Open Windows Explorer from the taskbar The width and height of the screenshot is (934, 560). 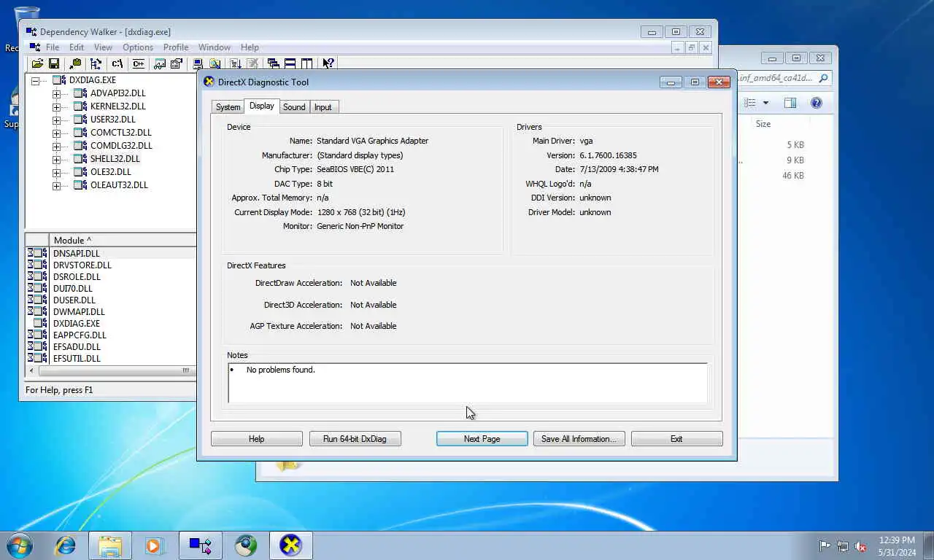click(110, 545)
